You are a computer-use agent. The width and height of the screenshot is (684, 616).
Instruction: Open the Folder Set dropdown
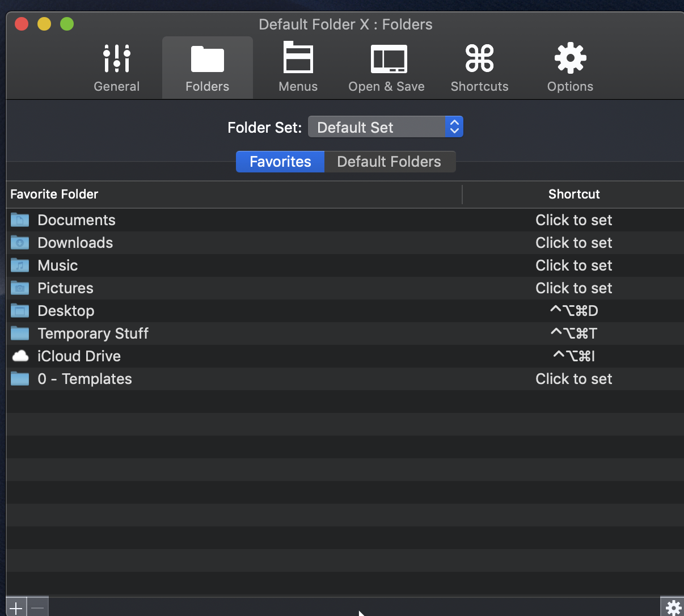coord(386,127)
